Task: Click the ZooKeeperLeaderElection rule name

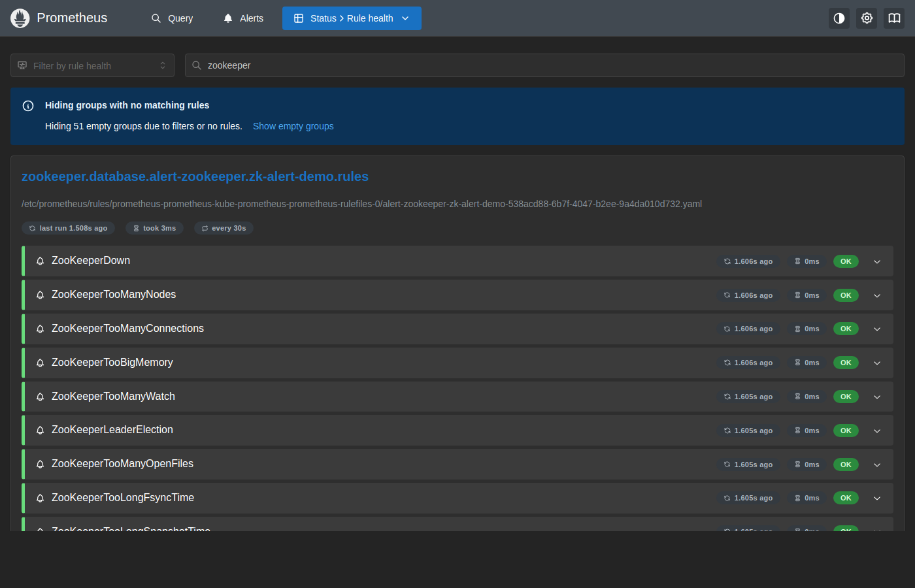Action: 112,430
